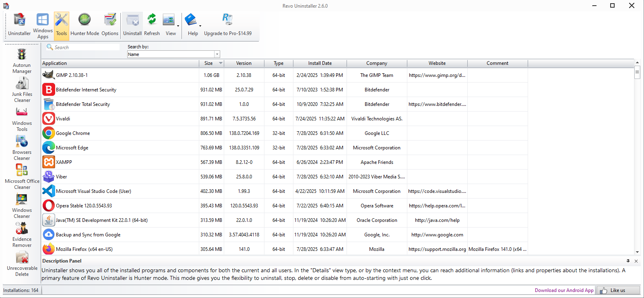Open Unrecoverable Delete tool
Screen dimensions: 644x298
pyautogui.click(x=22, y=264)
